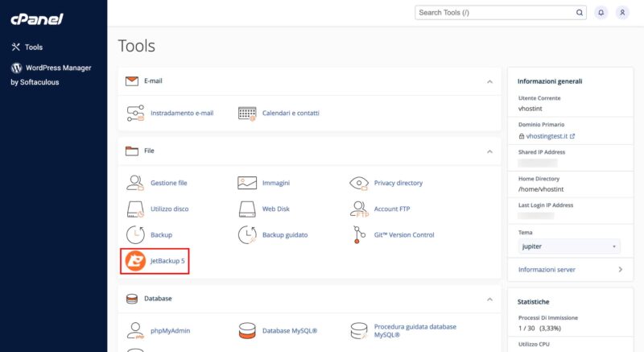Open the notifications bell

601,13
